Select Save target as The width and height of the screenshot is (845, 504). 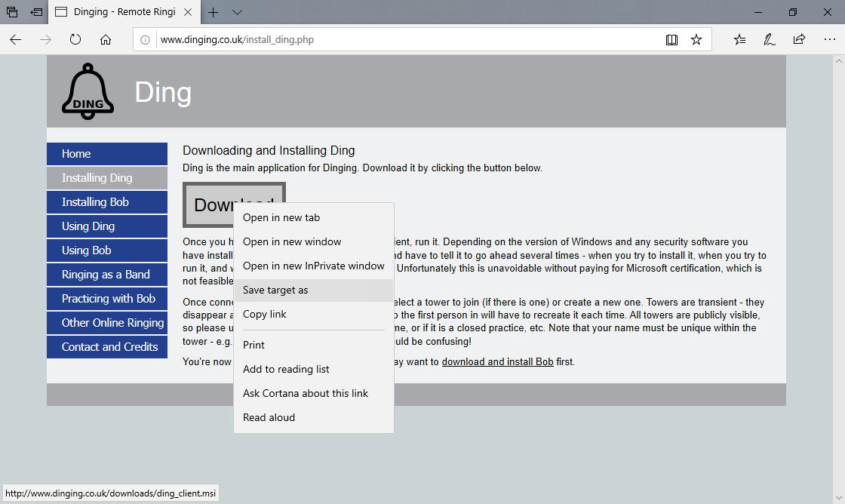click(x=314, y=290)
